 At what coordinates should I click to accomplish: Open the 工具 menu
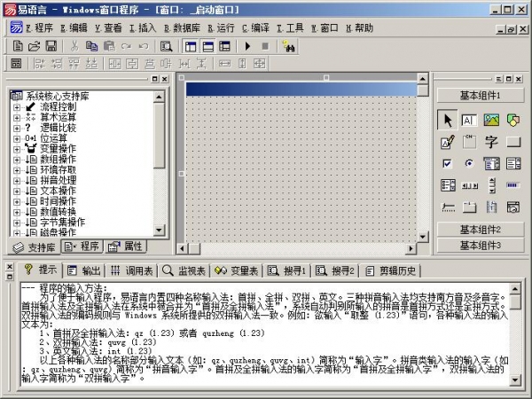(x=290, y=28)
